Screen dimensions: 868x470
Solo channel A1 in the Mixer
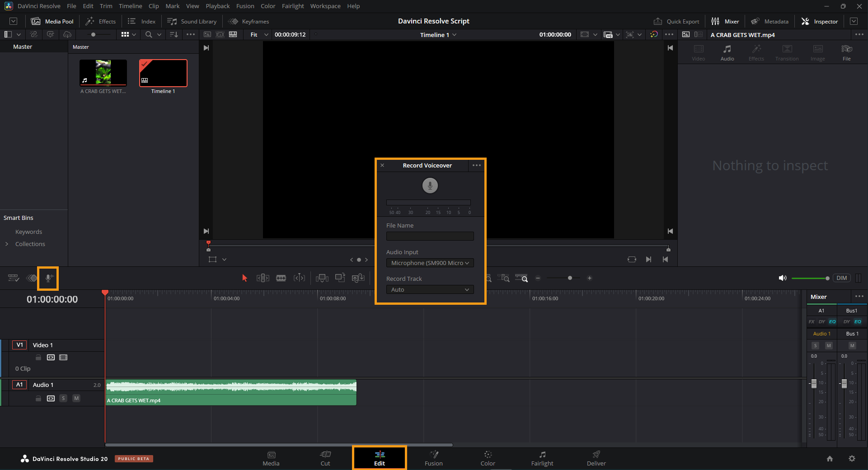(x=815, y=345)
